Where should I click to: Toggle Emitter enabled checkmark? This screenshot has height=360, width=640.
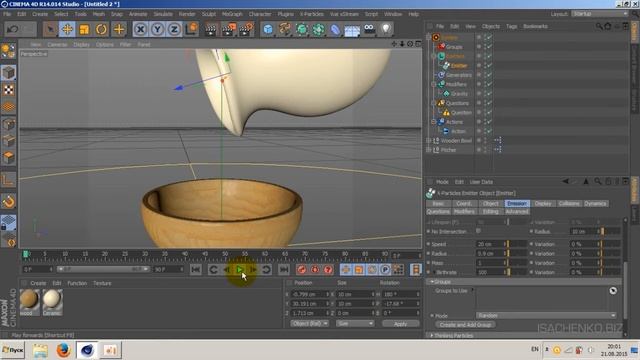488,65
